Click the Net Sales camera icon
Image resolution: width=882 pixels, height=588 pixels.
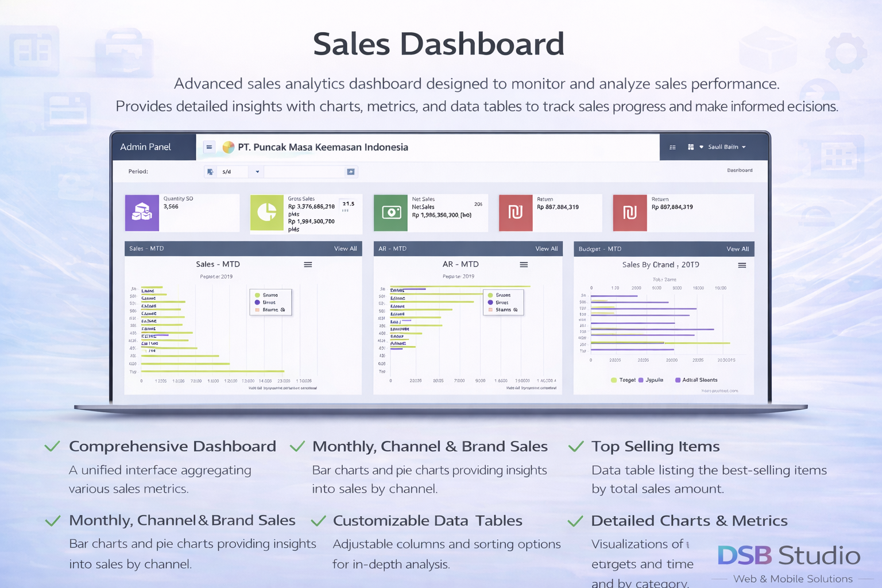tap(391, 212)
